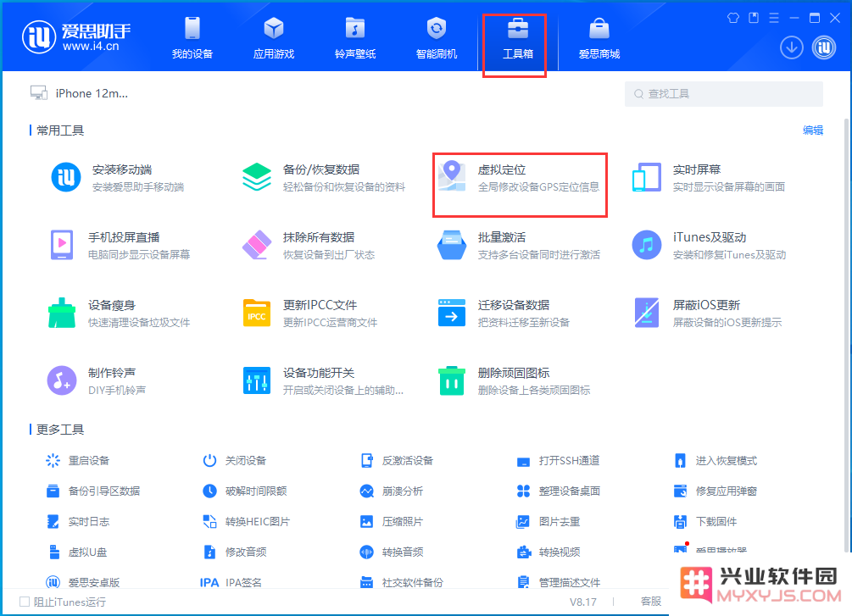Screen dimensions: 852x616
Task: Click 反激活设备 tool
Action: (x=398, y=461)
